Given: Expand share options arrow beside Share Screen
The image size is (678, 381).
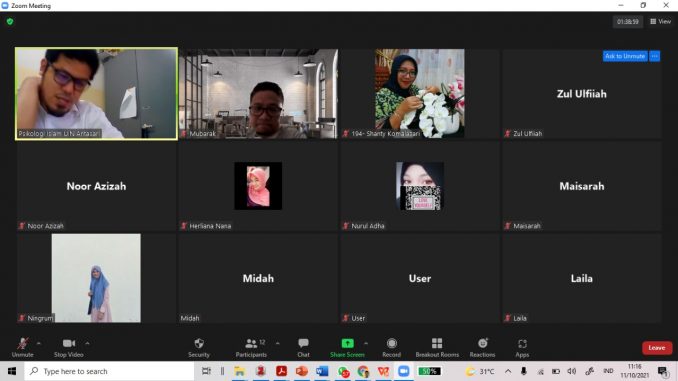Looking at the screenshot, I should 366,343.
